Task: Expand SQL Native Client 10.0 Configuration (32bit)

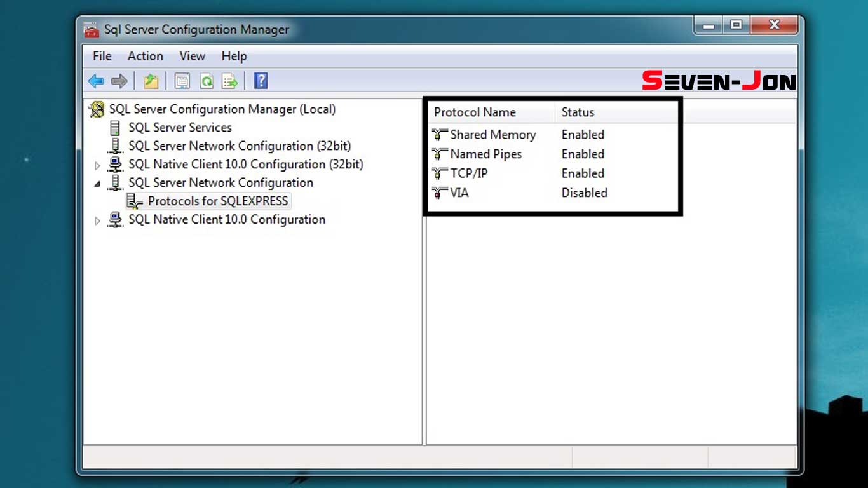Action: (x=97, y=165)
